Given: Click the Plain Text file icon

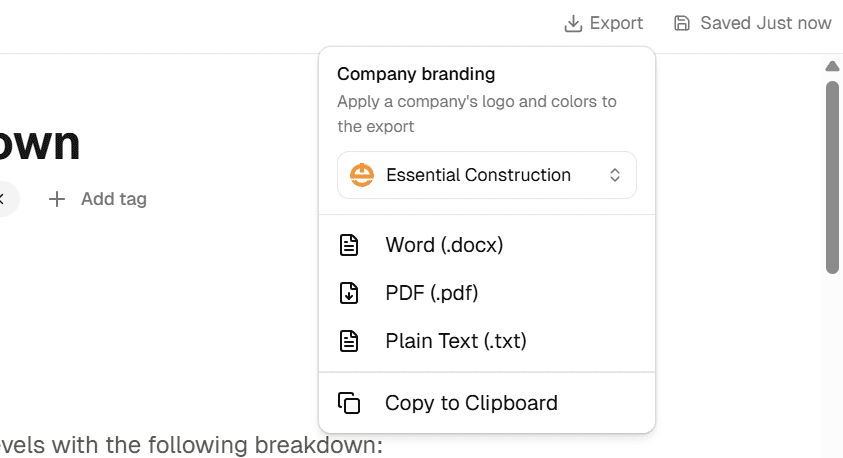Looking at the screenshot, I should pyautogui.click(x=349, y=341).
